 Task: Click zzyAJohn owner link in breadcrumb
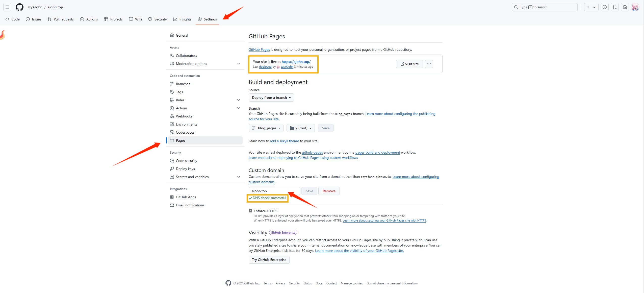(35, 7)
